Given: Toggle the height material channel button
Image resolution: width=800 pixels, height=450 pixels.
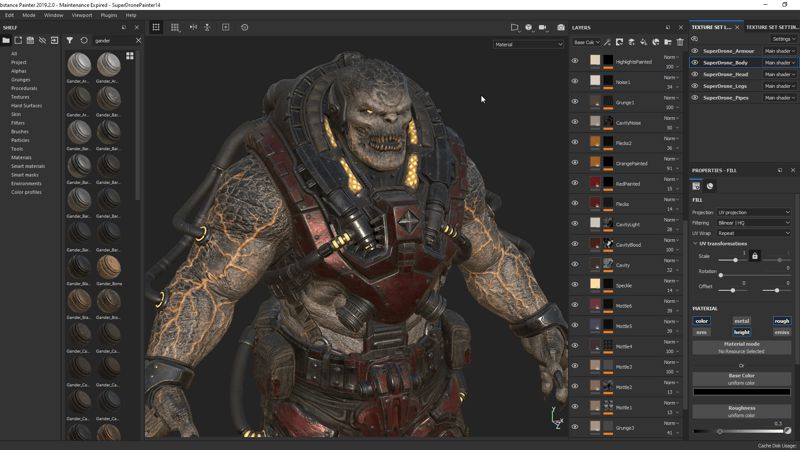Looking at the screenshot, I should (x=741, y=332).
